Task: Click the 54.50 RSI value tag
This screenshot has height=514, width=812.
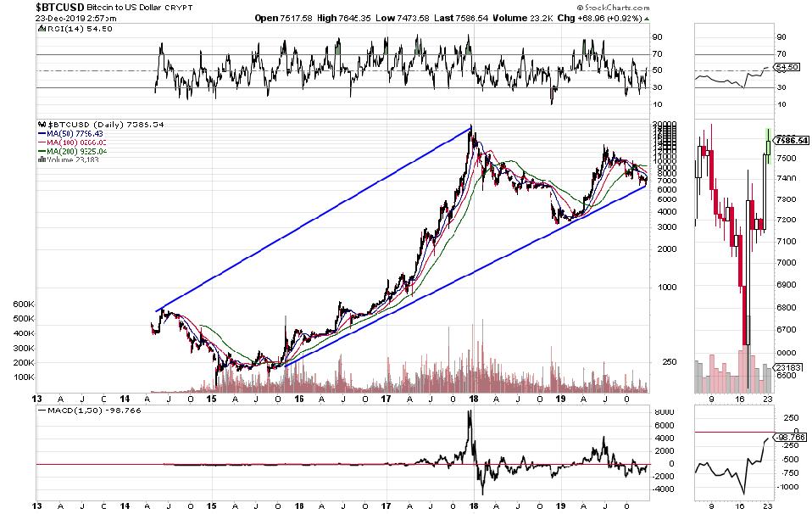Action: tap(788, 66)
